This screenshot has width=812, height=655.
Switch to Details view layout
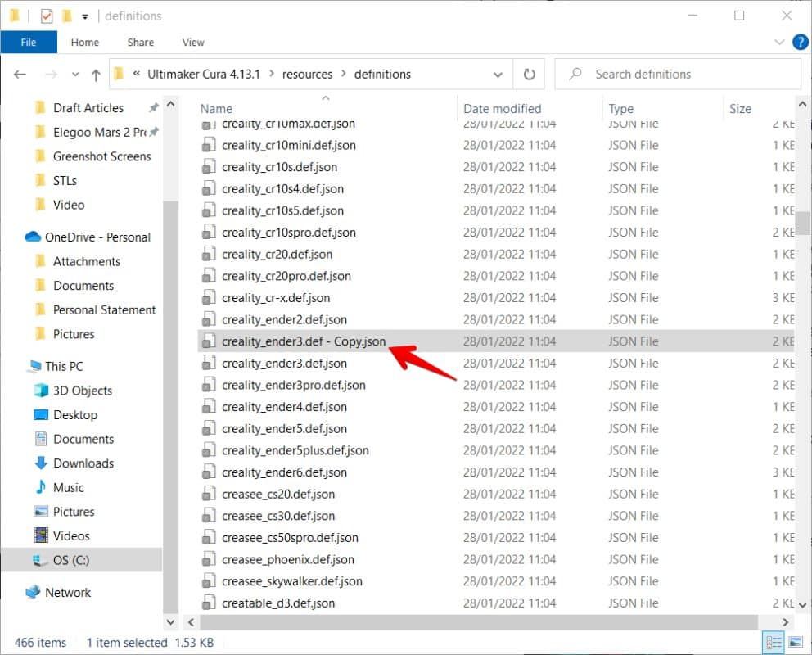pos(774,643)
